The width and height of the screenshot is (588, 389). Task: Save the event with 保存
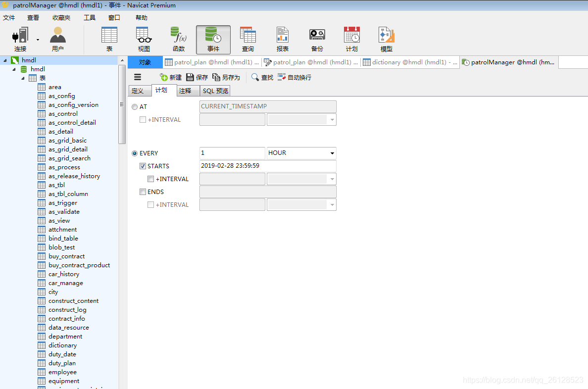197,77
